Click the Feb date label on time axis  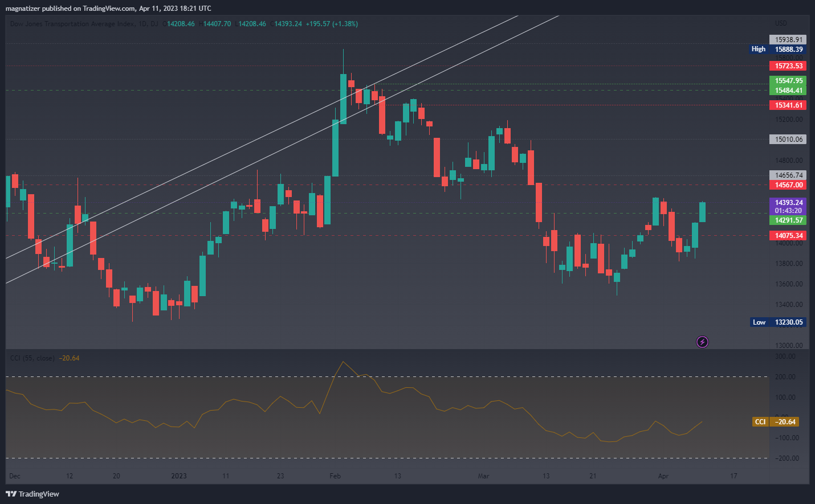tap(335, 476)
